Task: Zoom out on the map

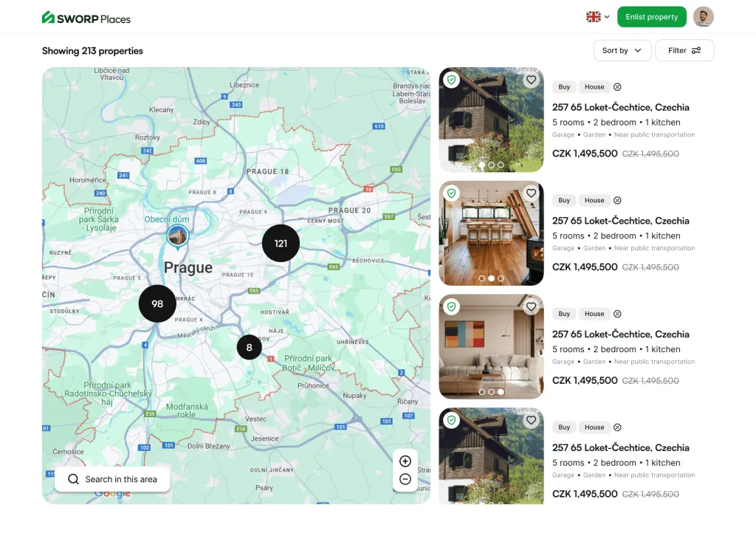Action: pyautogui.click(x=405, y=479)
